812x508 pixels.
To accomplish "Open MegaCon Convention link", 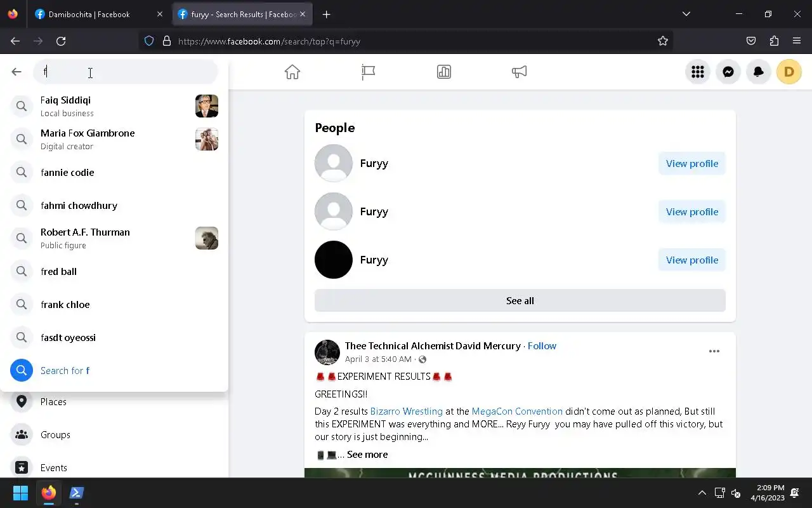I will 517,411.
